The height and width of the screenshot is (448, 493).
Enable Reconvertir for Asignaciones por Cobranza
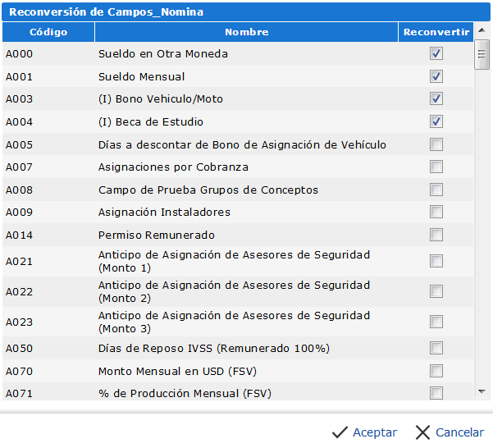pyautogui.click(x=436, y=167)
